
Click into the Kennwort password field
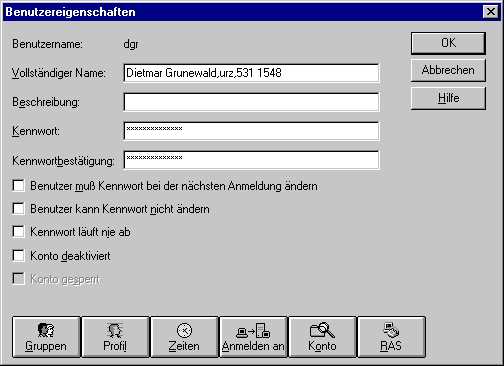[x=251, y=131]
